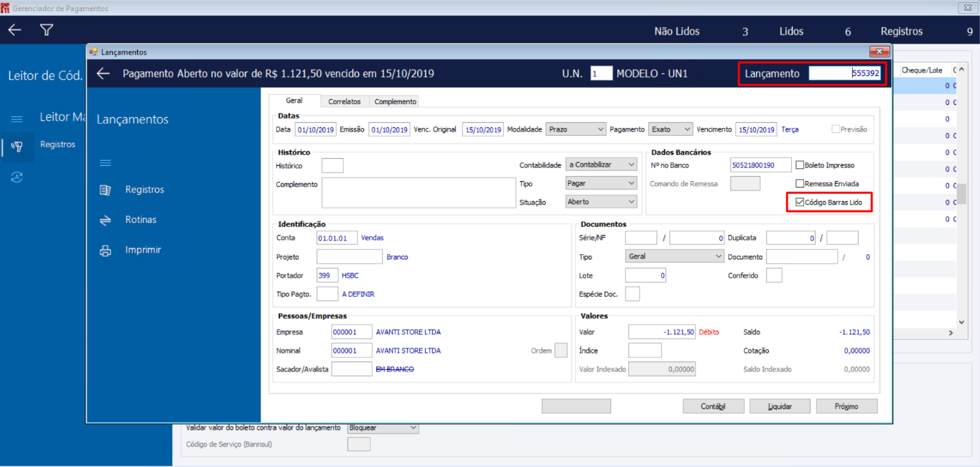980x467 pixels.
Task: Click the Data date field
Action: click(315, 129)
